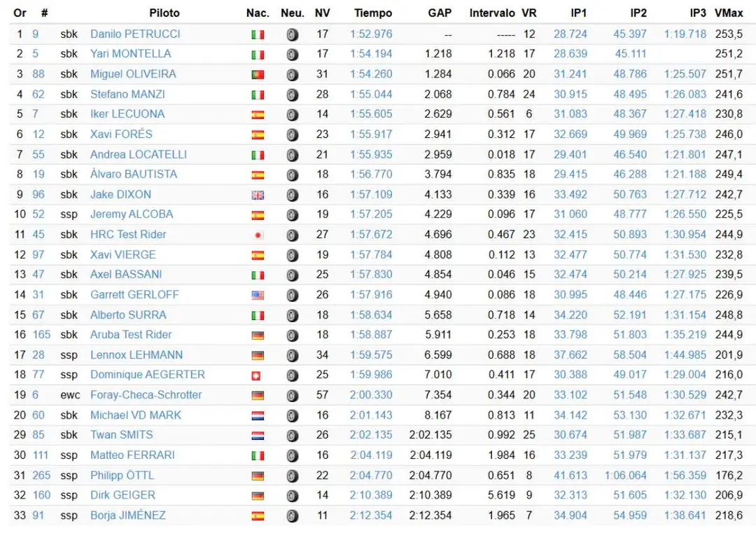
Task: Click the USA flag next to Garrett GERLOFF
Action: click(x=258, y=296)
